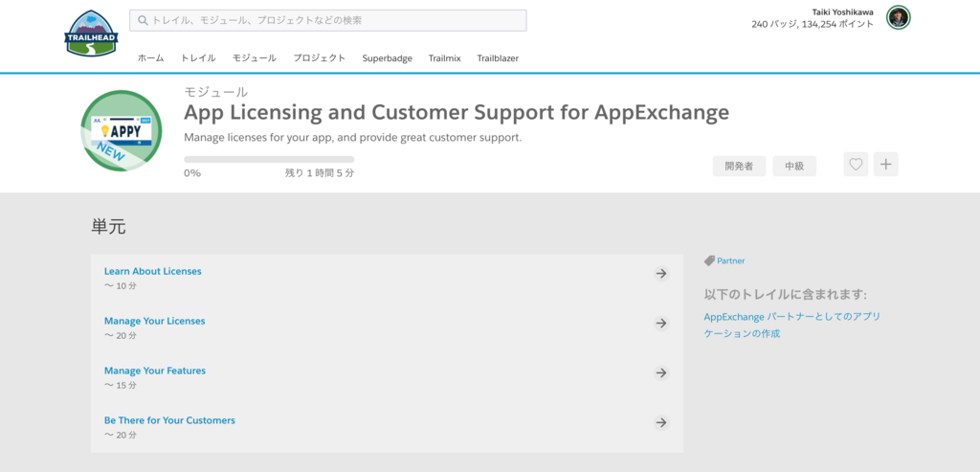
Task: Click the search magnifier icon
Action: point(143,20)
